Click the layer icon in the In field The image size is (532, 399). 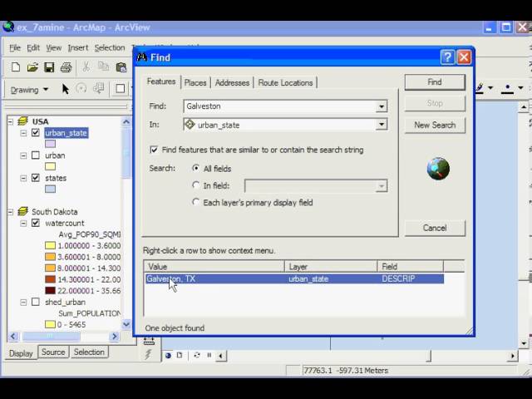coord(190,125)
